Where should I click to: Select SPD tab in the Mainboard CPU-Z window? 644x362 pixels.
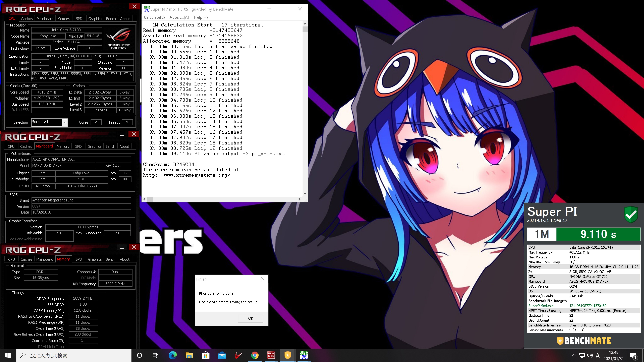click(78, 146)
